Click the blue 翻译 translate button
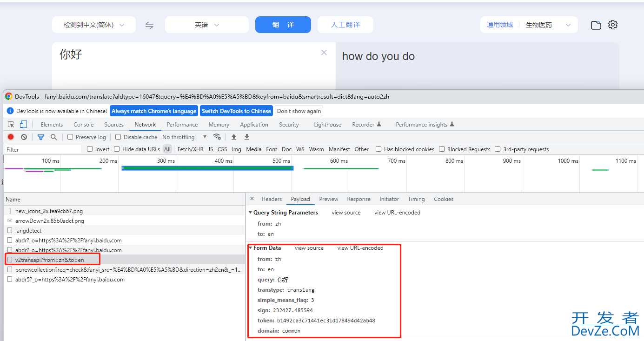This screenshot has width=644, height=341. pyautogui.click(x=283, y=25)
